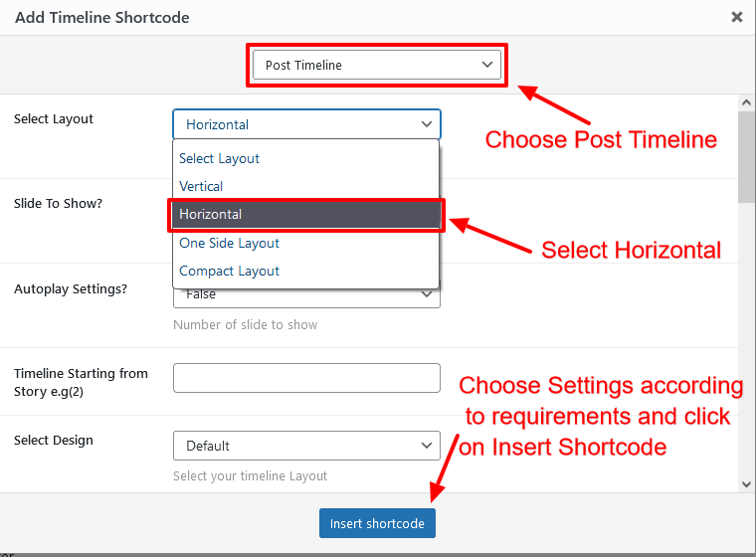Close the Add Timeline Shortcode dialog
756x557 pixels.
736,17
